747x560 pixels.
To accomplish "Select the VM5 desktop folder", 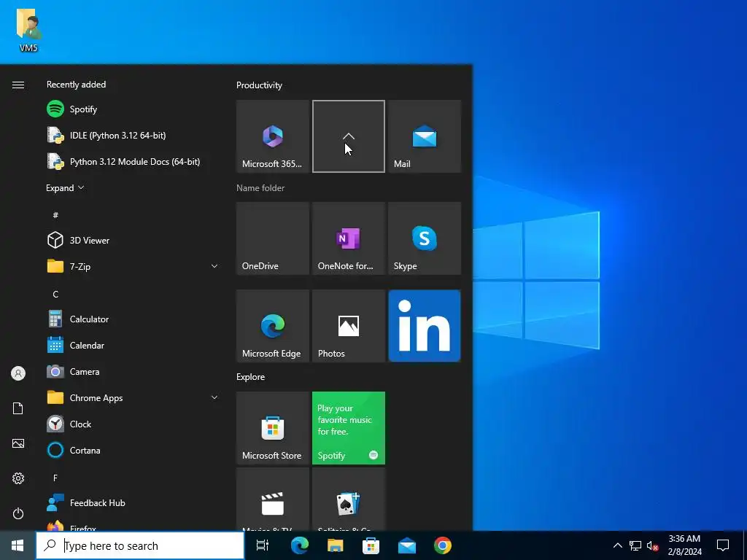I will pyautogui.click(x=28, y=30).
